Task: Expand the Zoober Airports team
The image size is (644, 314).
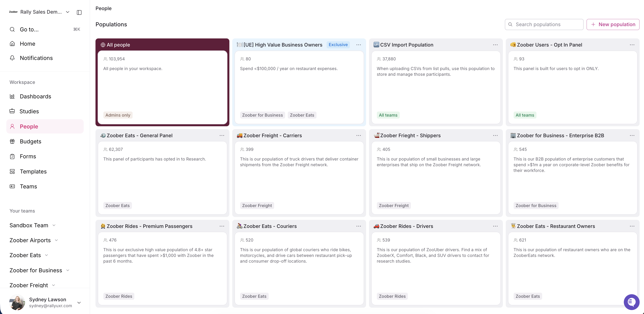Action: pyautogui.click(x=56, y=240)
